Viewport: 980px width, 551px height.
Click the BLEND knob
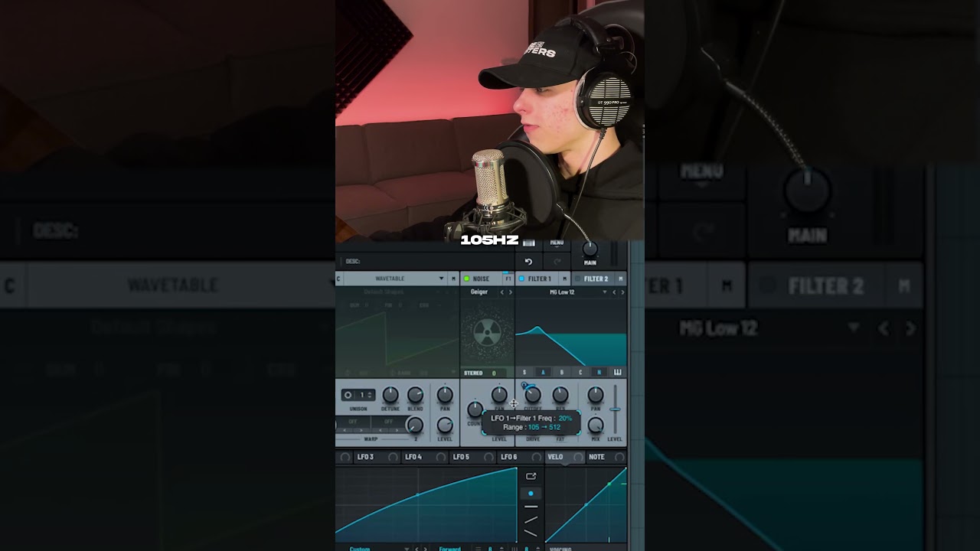(416, 395)
